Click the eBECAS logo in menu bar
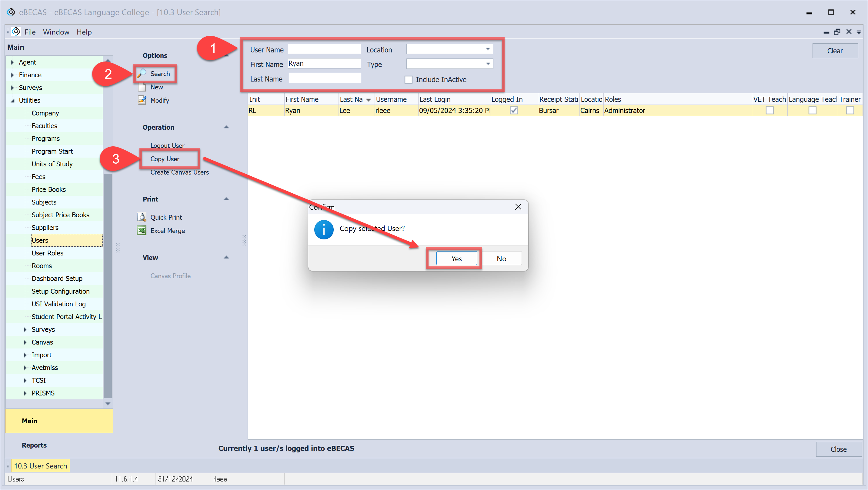This screenshot has height=490, width=868. 16,32
